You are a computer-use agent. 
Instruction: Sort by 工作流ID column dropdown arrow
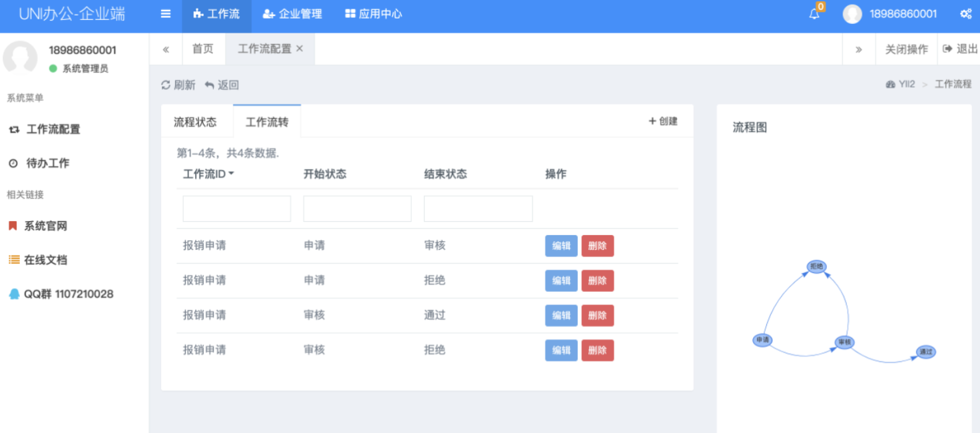pos(231,174)
